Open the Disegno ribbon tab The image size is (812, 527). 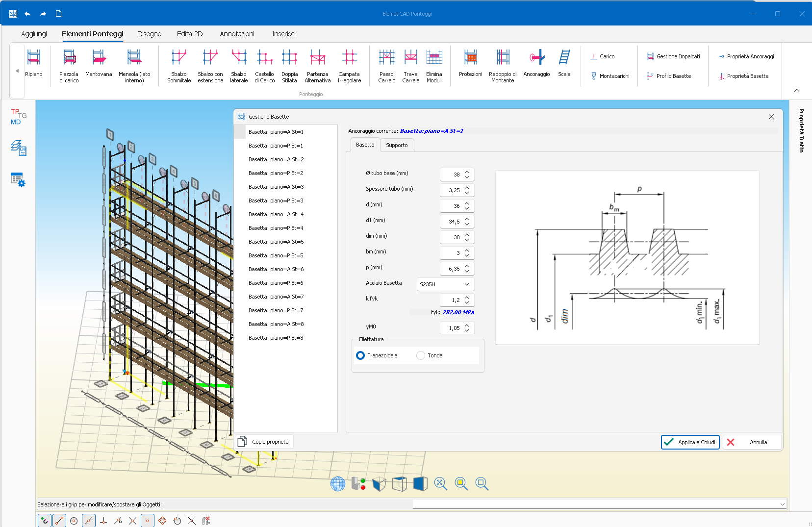pyautogui.click(x=149, y=34)
